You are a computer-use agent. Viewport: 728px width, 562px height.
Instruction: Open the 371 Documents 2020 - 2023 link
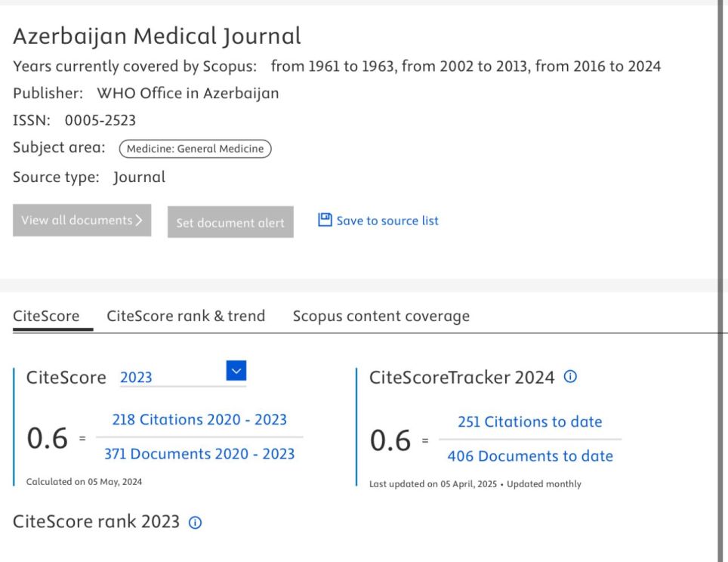tap(199, 454)
